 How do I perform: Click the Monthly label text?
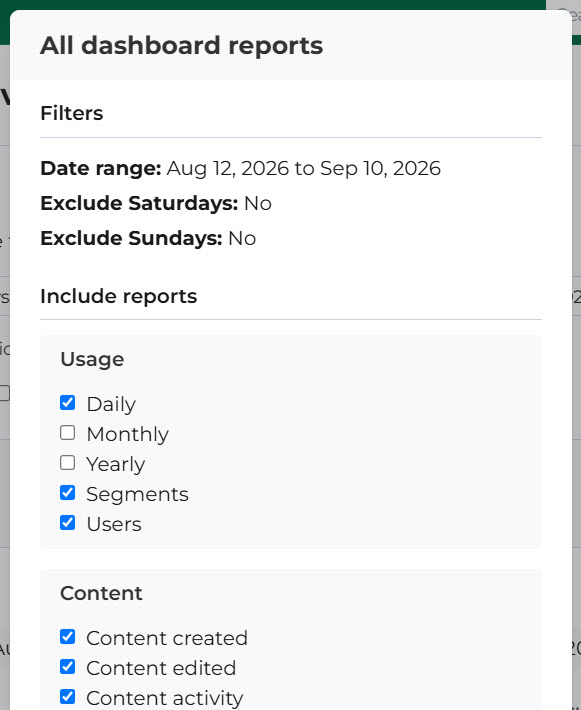tap(128, 434)
